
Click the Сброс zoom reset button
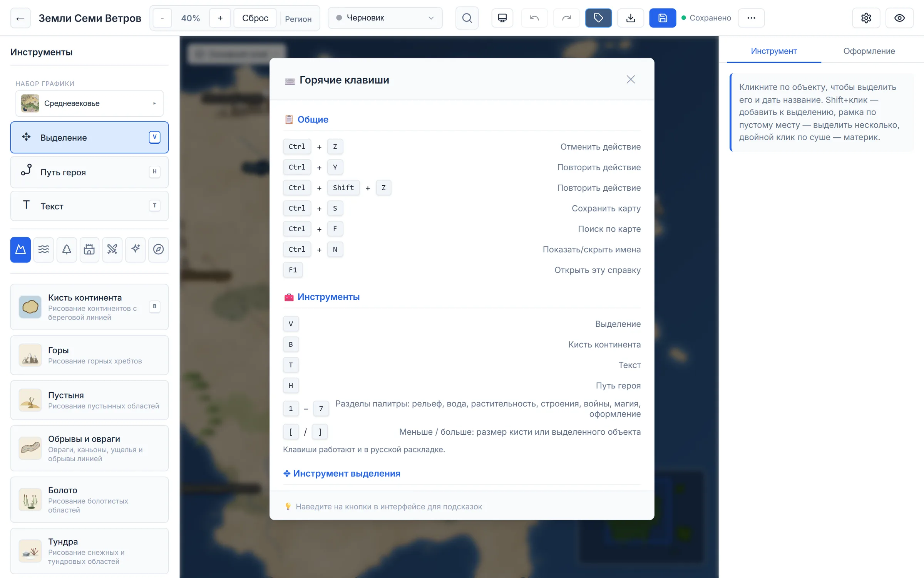coord(255,18)
